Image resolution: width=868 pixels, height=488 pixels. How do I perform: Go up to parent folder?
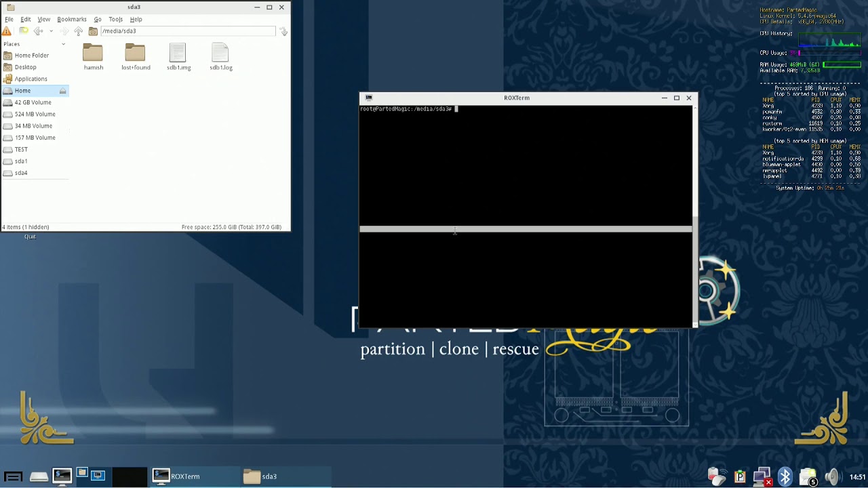click(x=79, y=31)
